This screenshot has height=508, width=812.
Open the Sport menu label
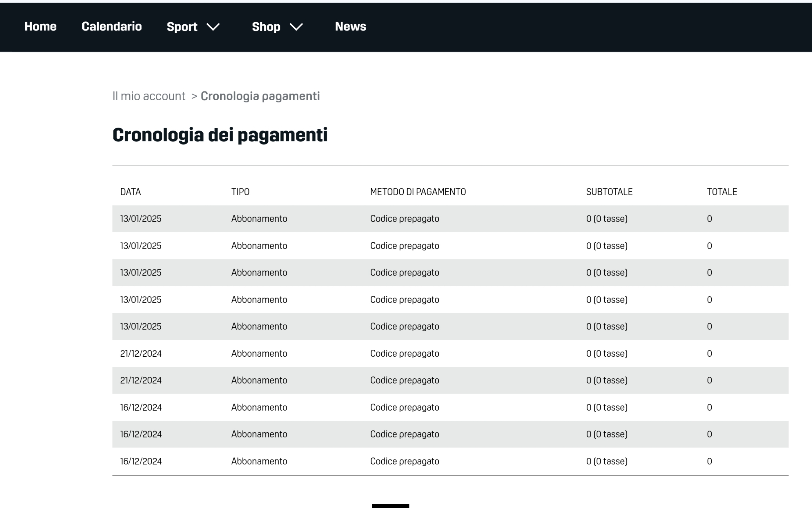182,27
